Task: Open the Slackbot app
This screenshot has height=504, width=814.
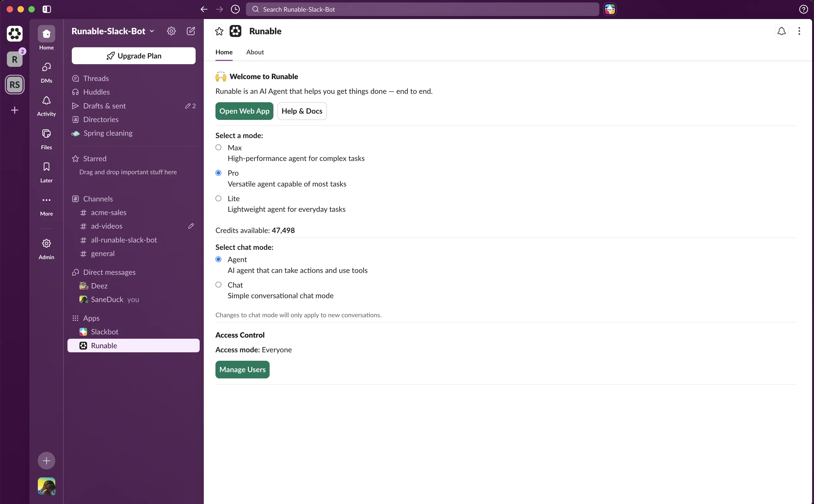Action: [x=133, y=332]
